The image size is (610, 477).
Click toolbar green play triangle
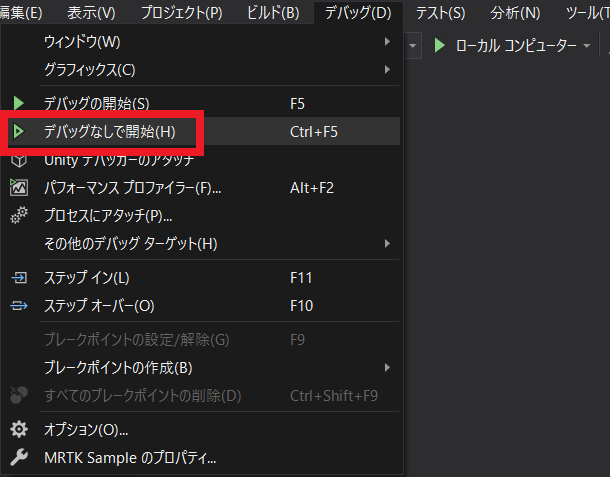(x=440, y=46)
